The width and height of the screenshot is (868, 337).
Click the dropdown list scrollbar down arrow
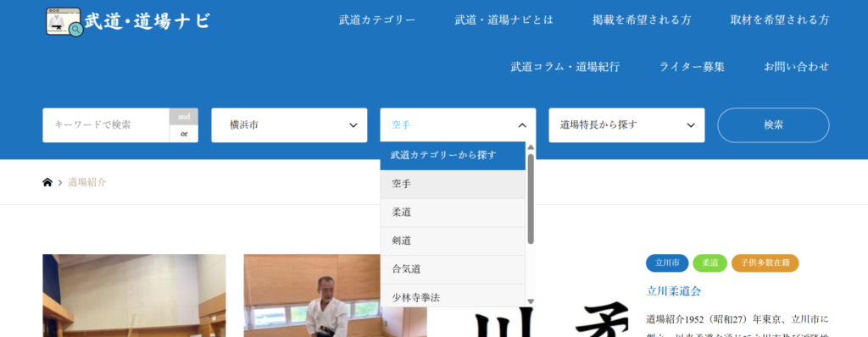click(531, 301)
